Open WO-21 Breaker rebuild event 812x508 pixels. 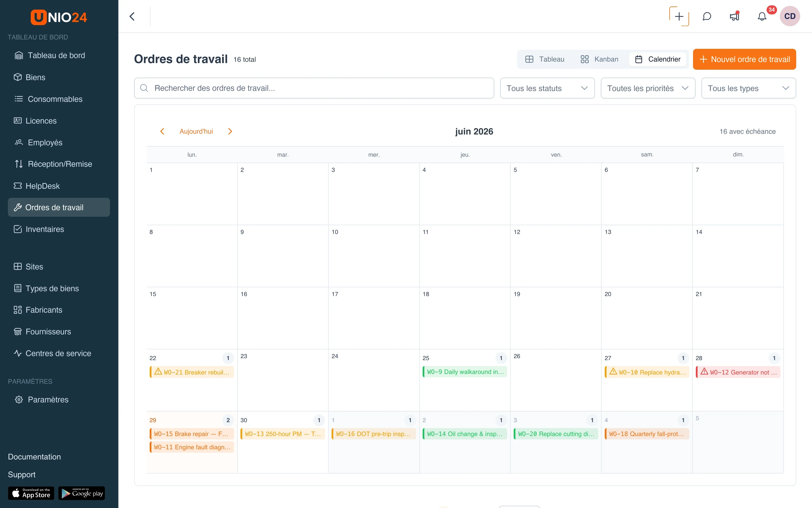192,372
